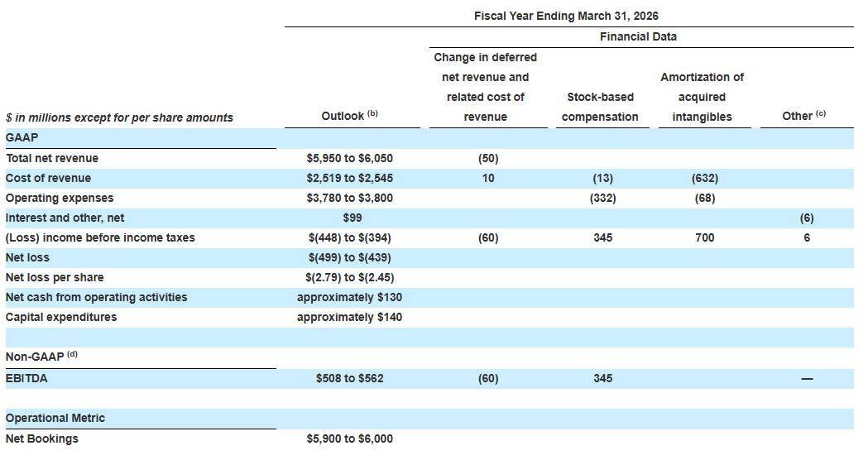Click the Fiscal Year Ending March 31, 2026 heading
The height and width of the screenshot is (460, 868).
pyautogui.click(x=566, y=16)
